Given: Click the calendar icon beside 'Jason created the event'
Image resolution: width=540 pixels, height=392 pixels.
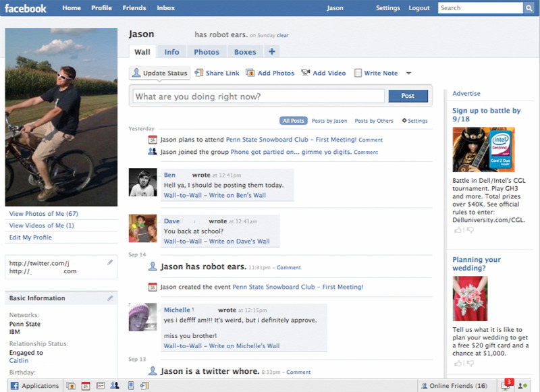Looking at the screenshot, I should [153, 287].
